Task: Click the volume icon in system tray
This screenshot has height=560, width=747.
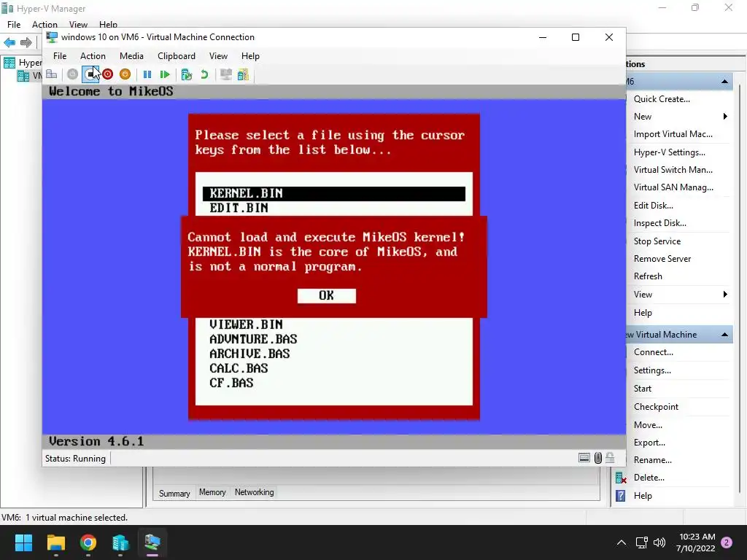Action: (x=659, y=542)
